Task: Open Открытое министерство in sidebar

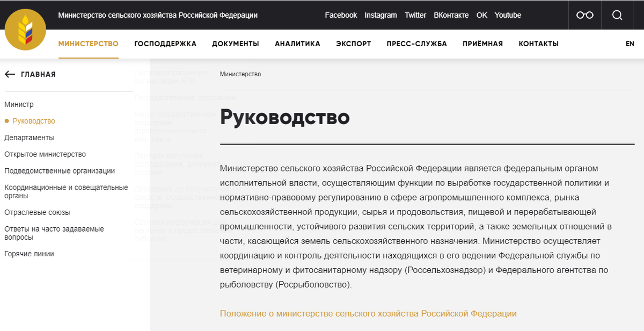Action: 45,154
